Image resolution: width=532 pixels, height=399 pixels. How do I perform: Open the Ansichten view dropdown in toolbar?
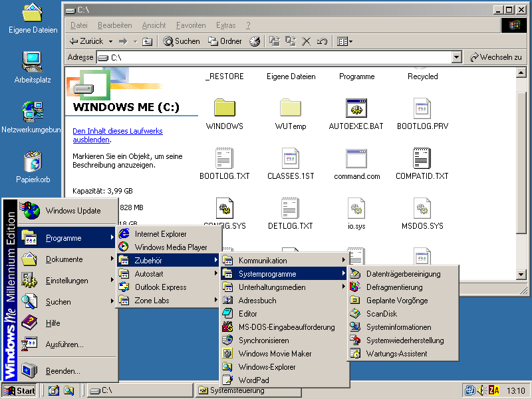(344, 41)
